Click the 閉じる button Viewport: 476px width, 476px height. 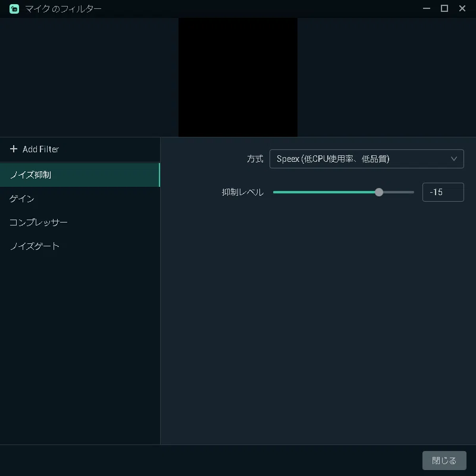coord(444,460)
